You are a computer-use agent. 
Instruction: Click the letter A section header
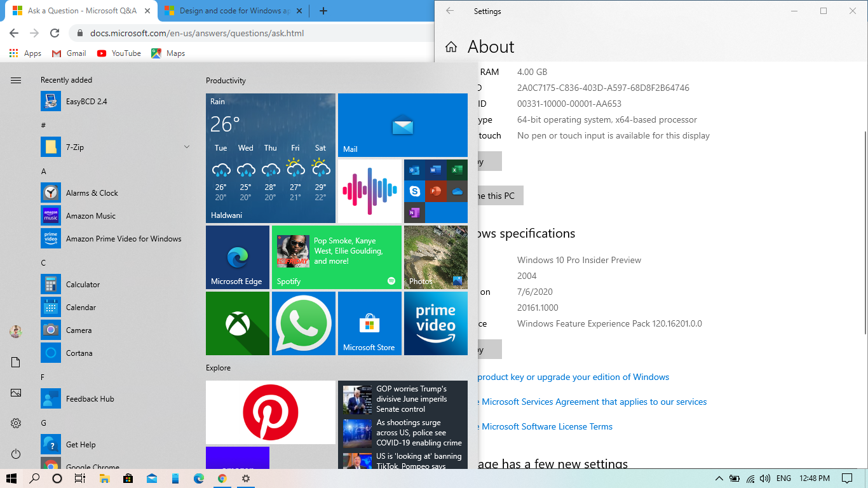coord(44,172)
